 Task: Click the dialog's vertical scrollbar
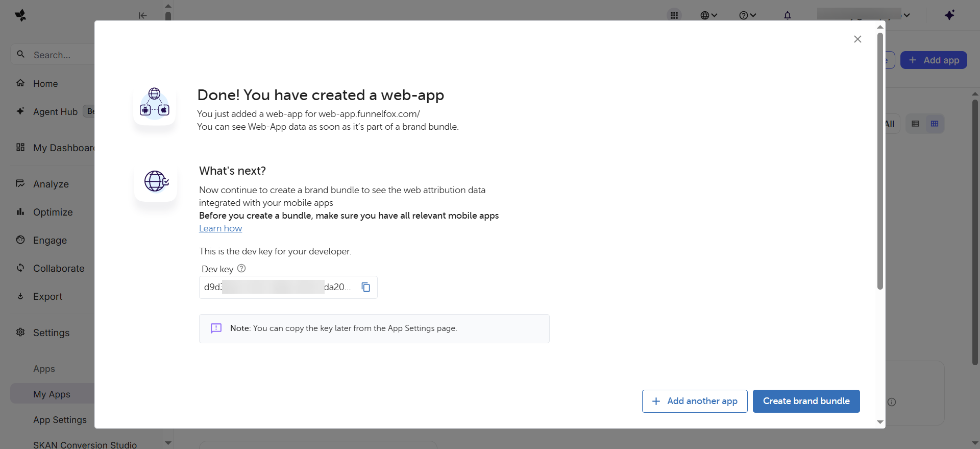[880, 161]
